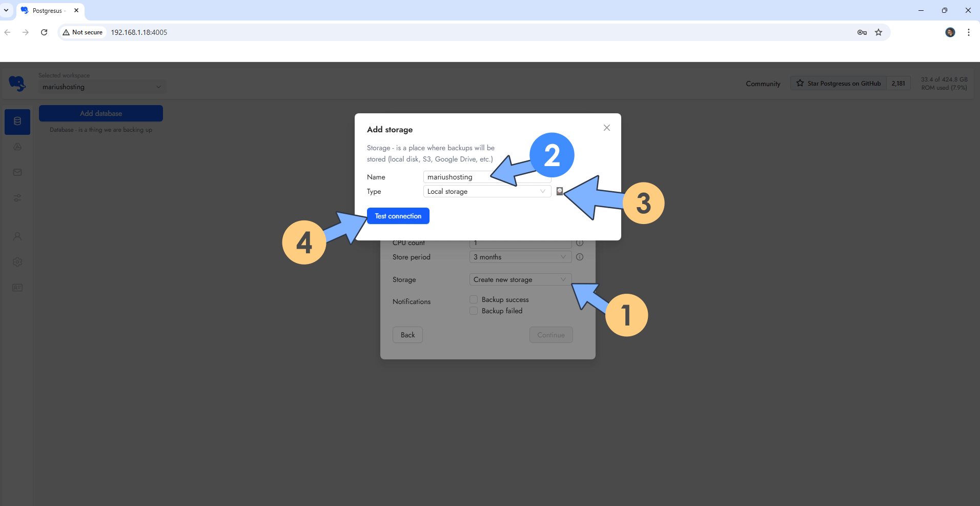This screenshot has height=506, width=980.
Task: Close the Add storage dialog
Action: coord(606,128)
